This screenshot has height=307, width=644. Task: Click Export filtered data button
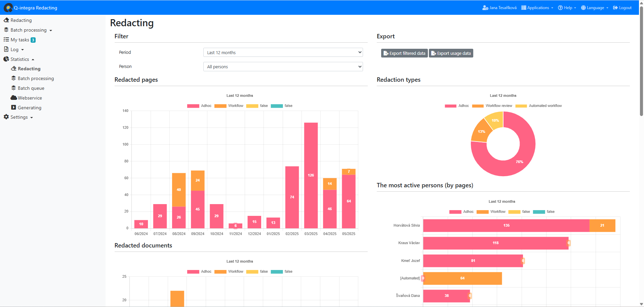(404, 53)
